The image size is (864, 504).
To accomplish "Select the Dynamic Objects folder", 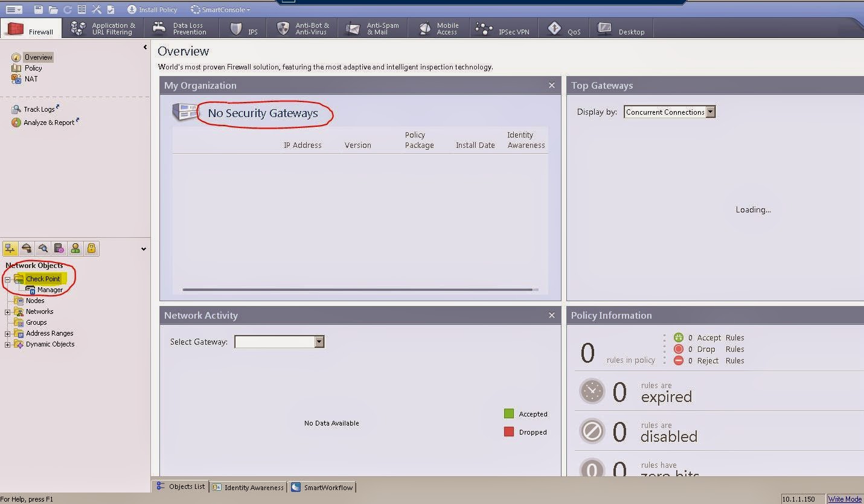I will pos(50,344).
